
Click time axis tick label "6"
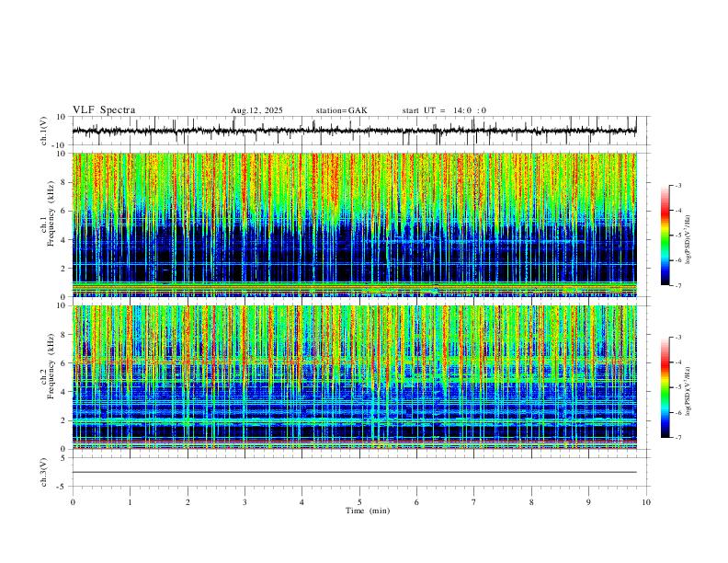click(416, 502)
